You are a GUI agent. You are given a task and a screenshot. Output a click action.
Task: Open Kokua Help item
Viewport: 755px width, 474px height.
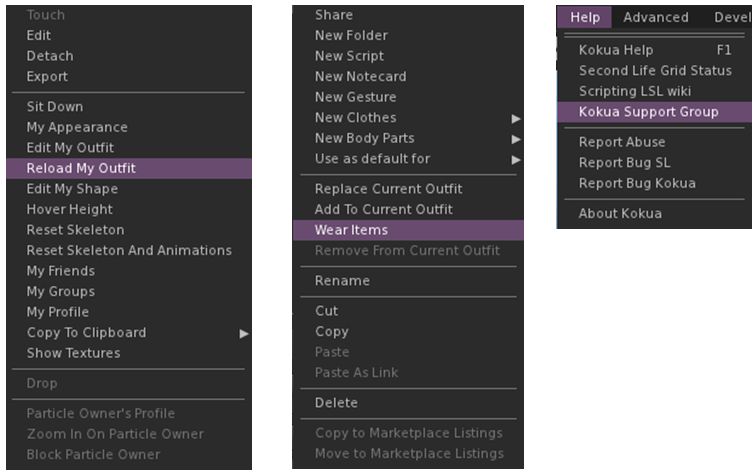point(616,50)
